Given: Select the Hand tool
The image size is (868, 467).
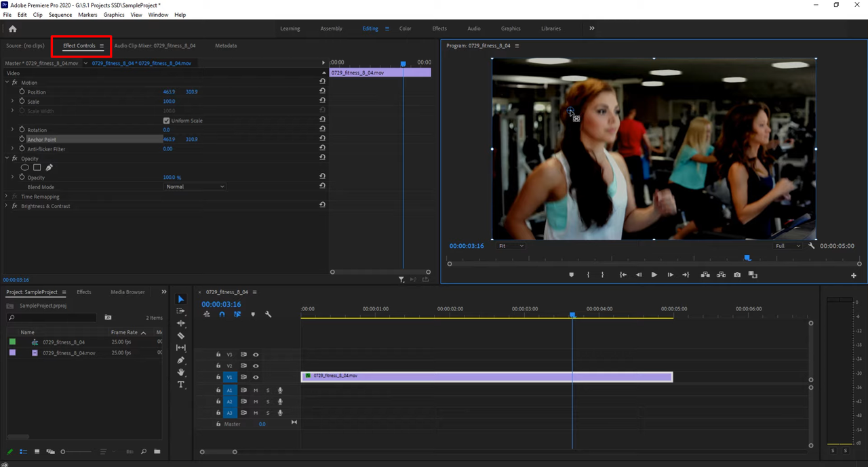Looking at the screenshot, I should click(181, 372).
